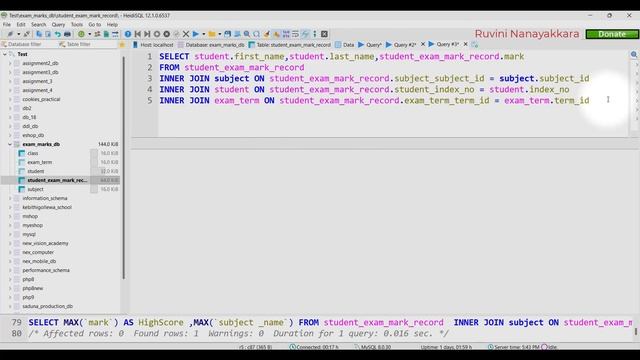The image size is (640, 360).
Task: Open the Go to menu
Action: pos(95,24)
